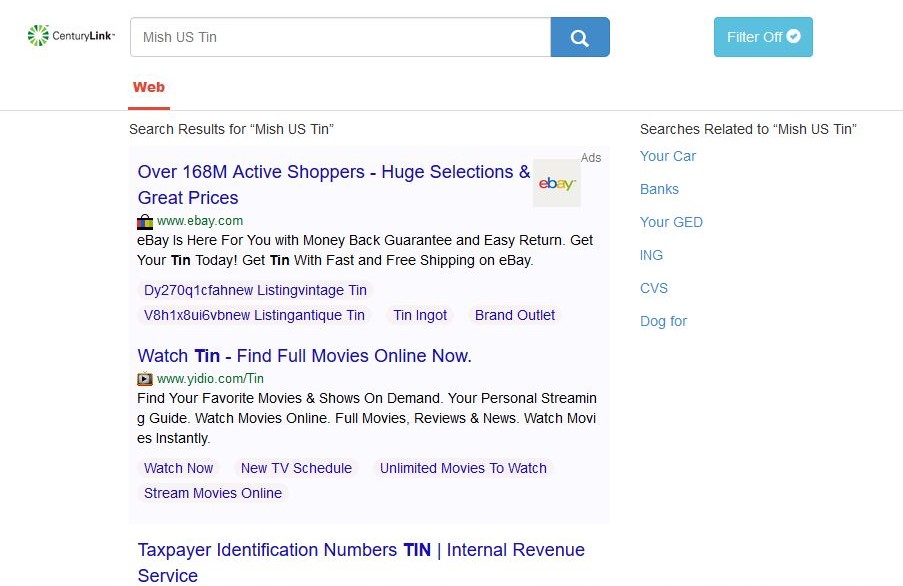
Task: Open the Stream Movies Online sitelink
Action: click(213, 493)
